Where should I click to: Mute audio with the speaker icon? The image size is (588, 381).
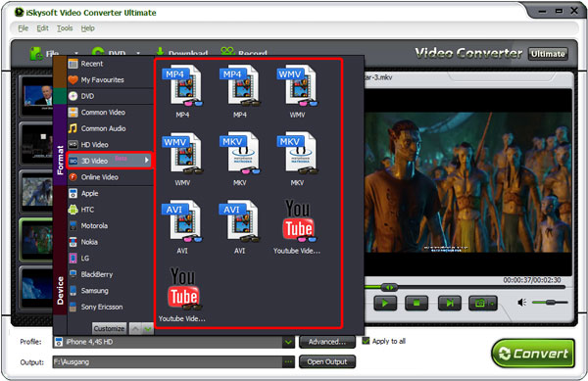[x=522, y=303]
